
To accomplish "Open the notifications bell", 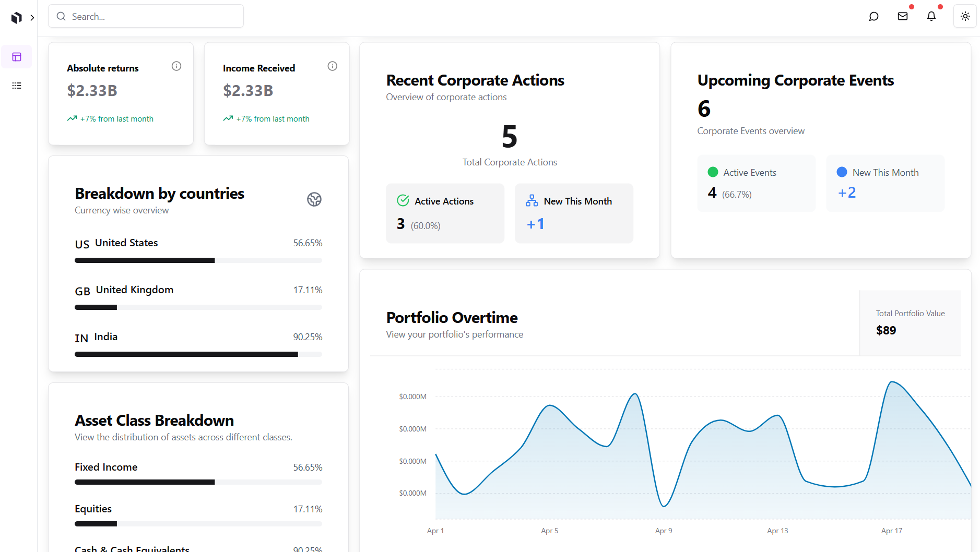I will (x=931, y=16).
